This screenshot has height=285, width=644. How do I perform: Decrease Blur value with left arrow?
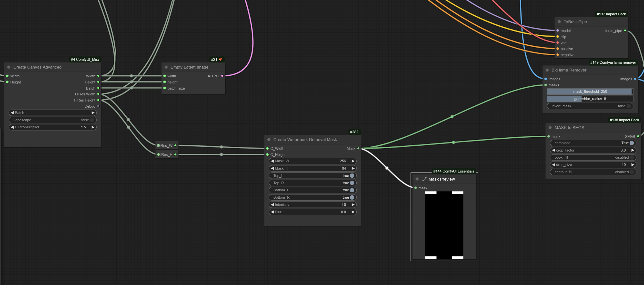272,212
